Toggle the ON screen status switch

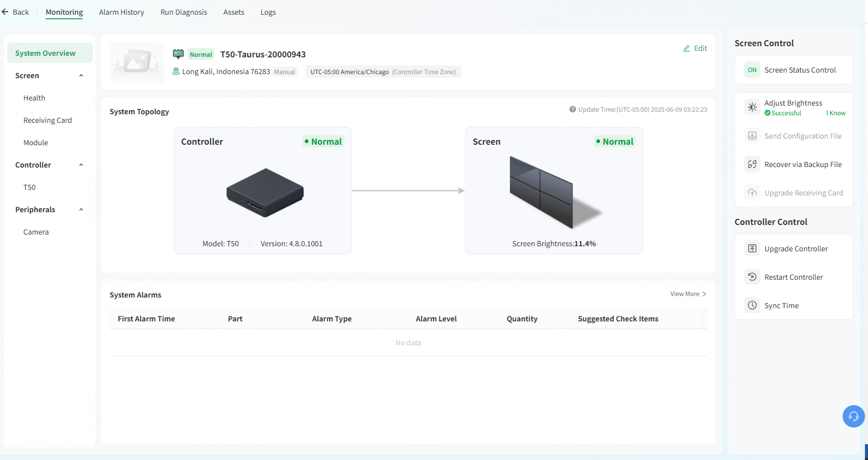coord(752,70)
